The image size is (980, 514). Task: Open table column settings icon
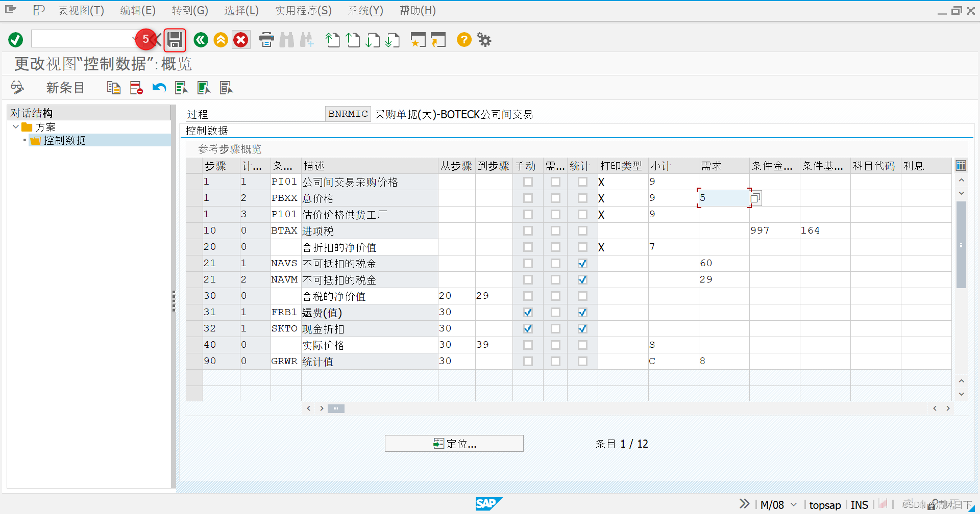pos(961,166)
